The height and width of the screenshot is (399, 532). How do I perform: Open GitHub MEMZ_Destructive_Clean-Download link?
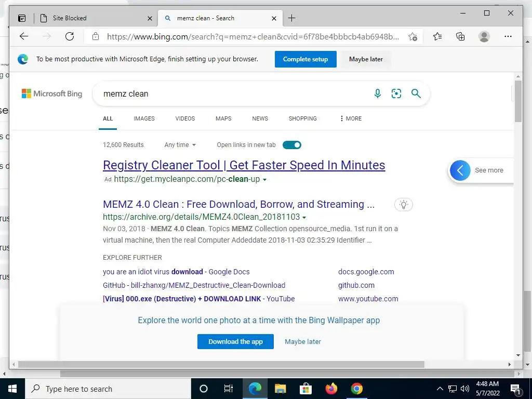tap(194, 285)
